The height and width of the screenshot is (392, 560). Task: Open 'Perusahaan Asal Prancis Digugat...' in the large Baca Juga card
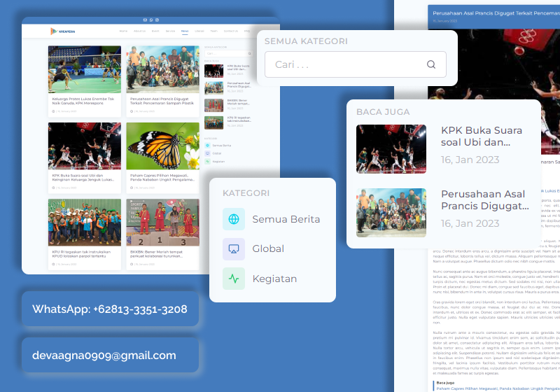point(485,200)
